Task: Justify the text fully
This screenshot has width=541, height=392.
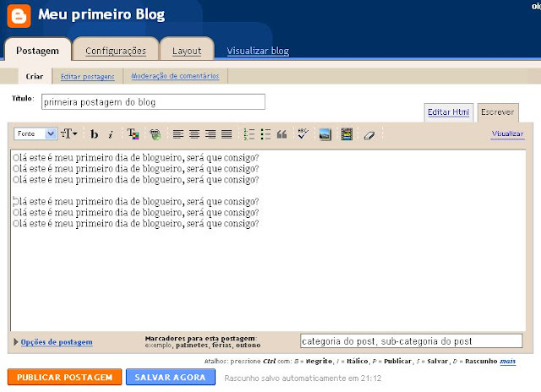Action: pos(227,133)
